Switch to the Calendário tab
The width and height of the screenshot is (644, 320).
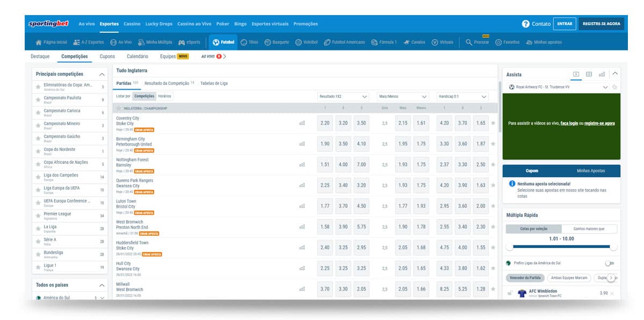click(x=137, y=56)
